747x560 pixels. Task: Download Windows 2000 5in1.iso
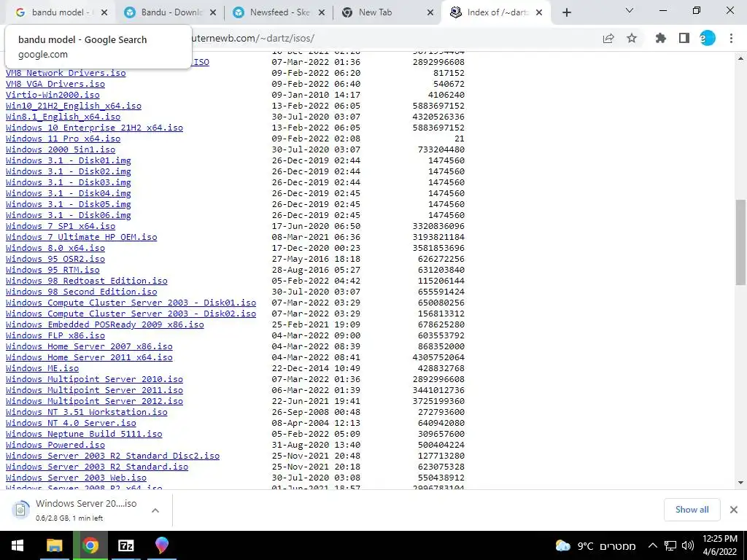coord(61,149)
